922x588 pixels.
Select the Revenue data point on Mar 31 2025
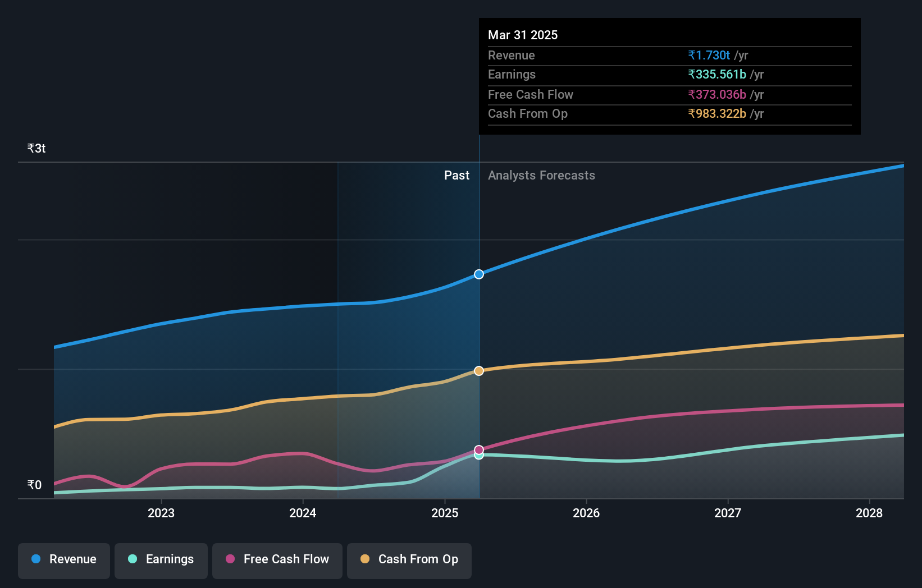479,274
